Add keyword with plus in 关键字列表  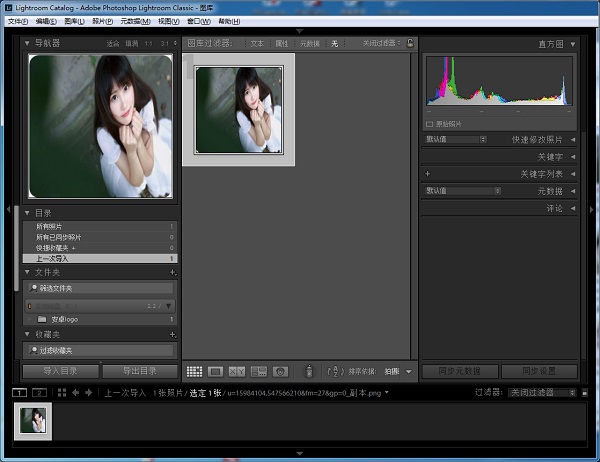428,174
